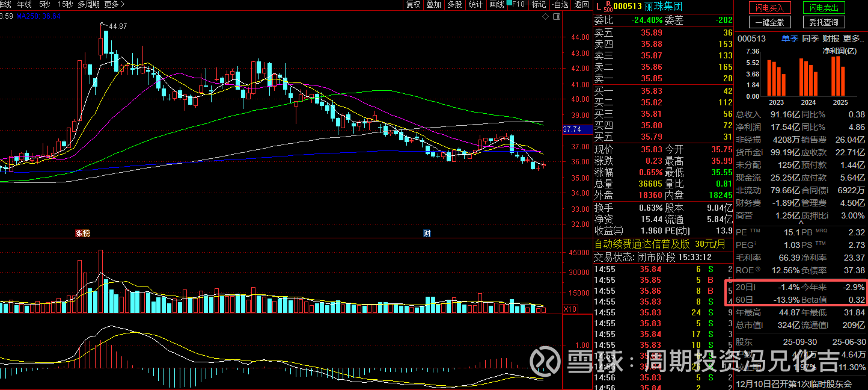868x390 pixels.
Task: Click the 买二 price 35.82
Action: (x=651, y=102)
